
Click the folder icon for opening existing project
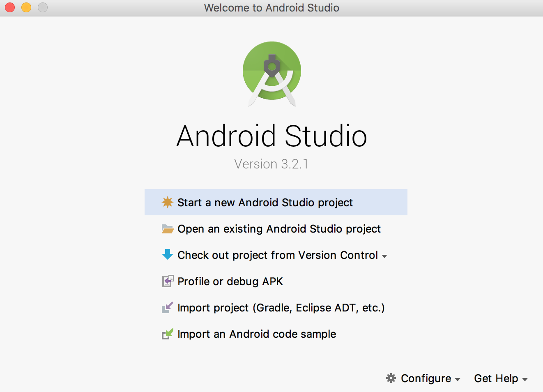click(167, 229)
